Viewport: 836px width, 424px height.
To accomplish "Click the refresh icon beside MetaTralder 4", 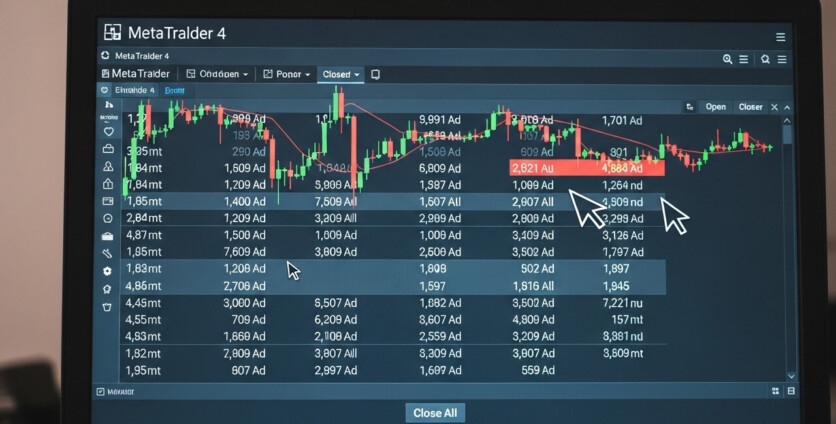I will 105,55.
